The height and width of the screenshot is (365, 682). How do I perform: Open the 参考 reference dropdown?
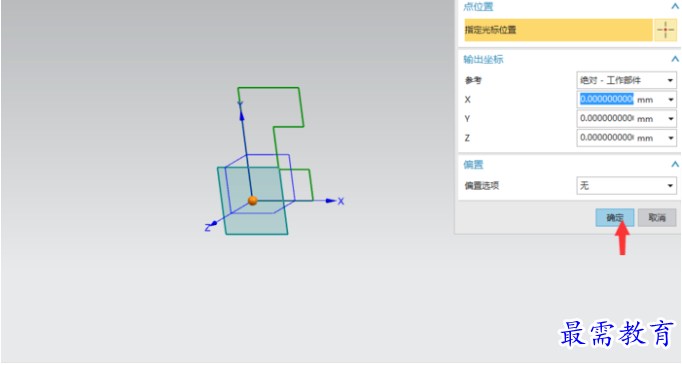point(626,80)
